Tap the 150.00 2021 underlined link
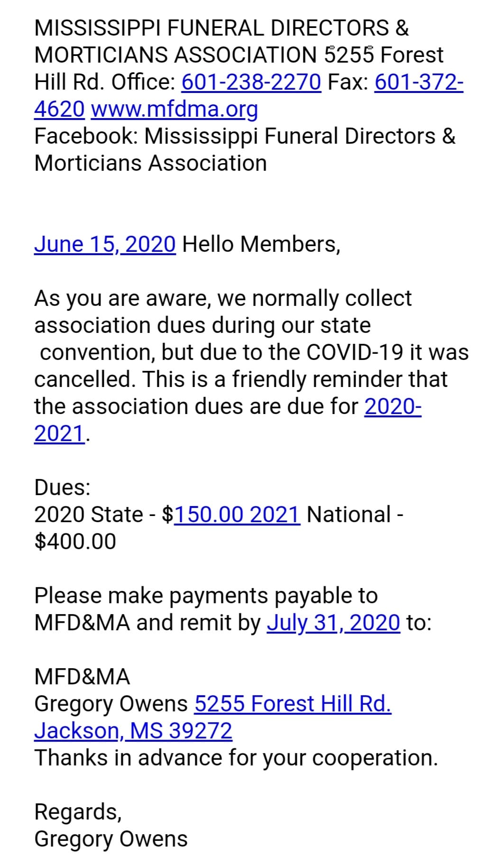 pos(237,515)
